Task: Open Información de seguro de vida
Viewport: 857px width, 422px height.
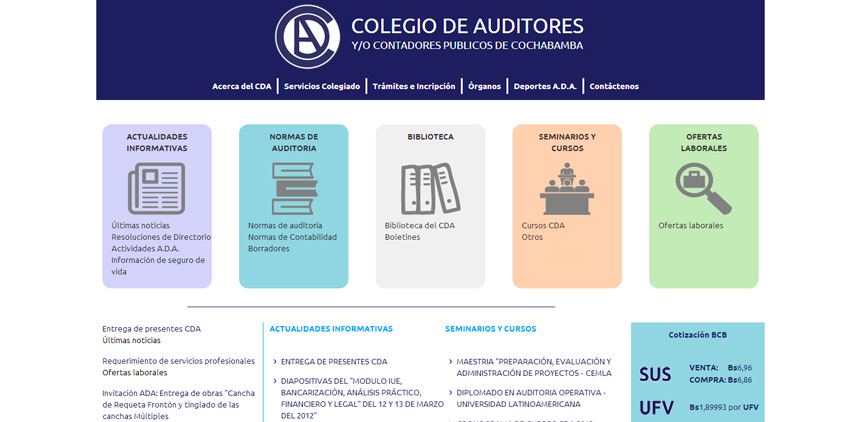Action: [x=158, y=266]
